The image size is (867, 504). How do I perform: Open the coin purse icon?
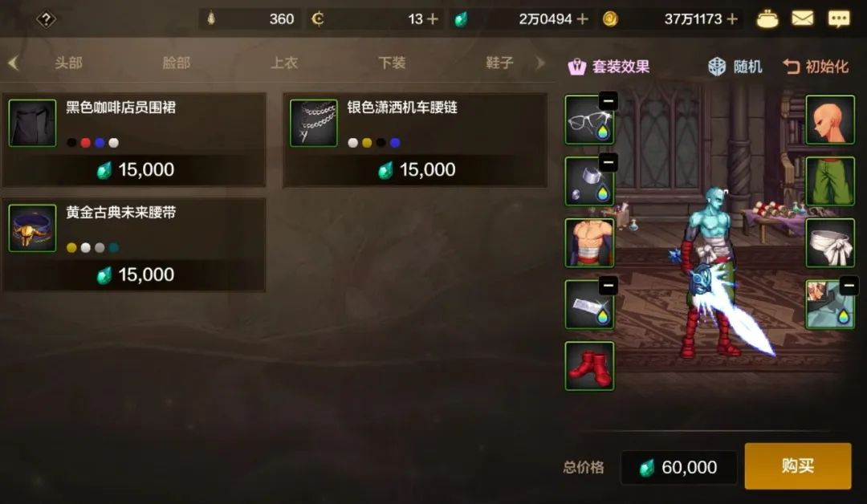(767, 18)
